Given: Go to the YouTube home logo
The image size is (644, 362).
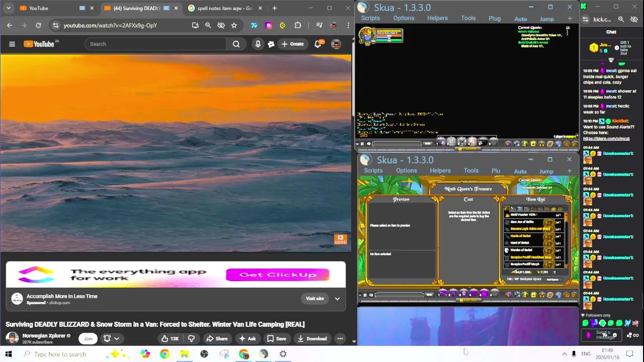Looking at the screenshot, I should [x=39, y=44].
